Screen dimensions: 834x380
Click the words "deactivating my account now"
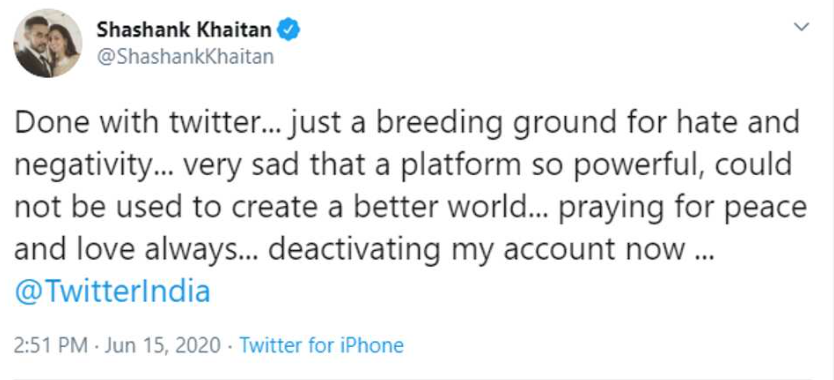[478, 250]
